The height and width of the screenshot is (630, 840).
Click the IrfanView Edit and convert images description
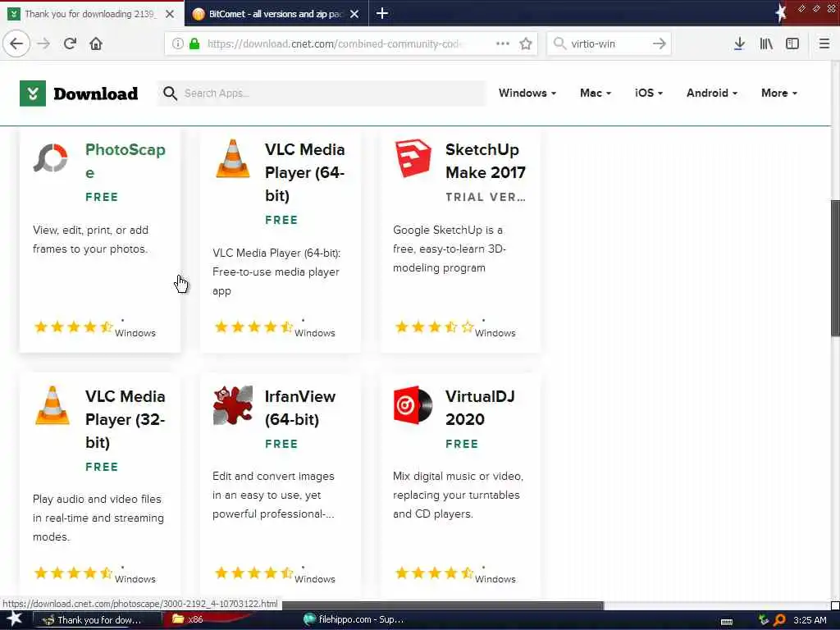point(273,495)
